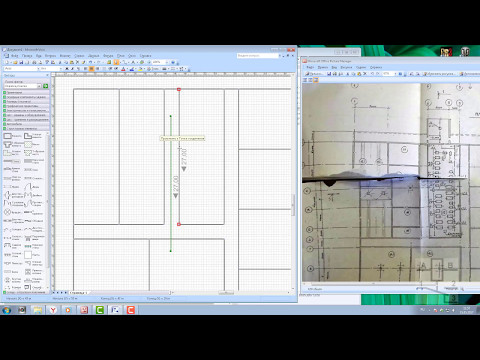Save the Visio drawing
This screenshot has height=360, width=480.
pos(21,62)
